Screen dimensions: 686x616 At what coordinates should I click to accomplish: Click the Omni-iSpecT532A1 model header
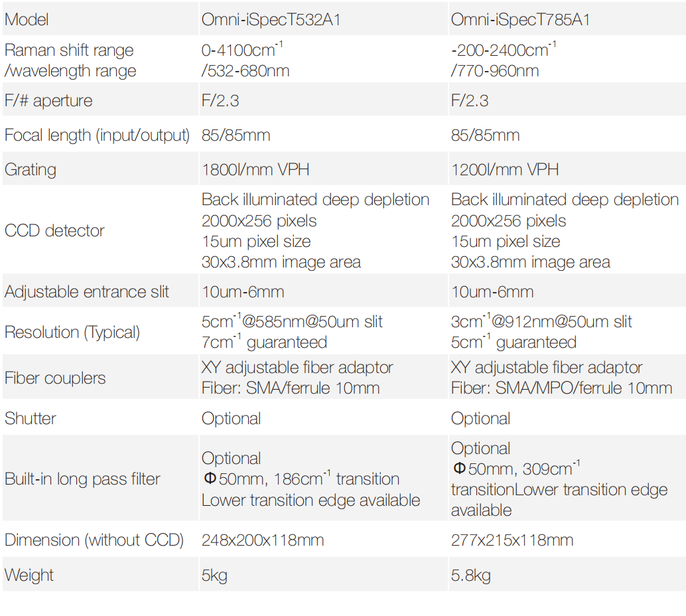[x=271, y=20]
